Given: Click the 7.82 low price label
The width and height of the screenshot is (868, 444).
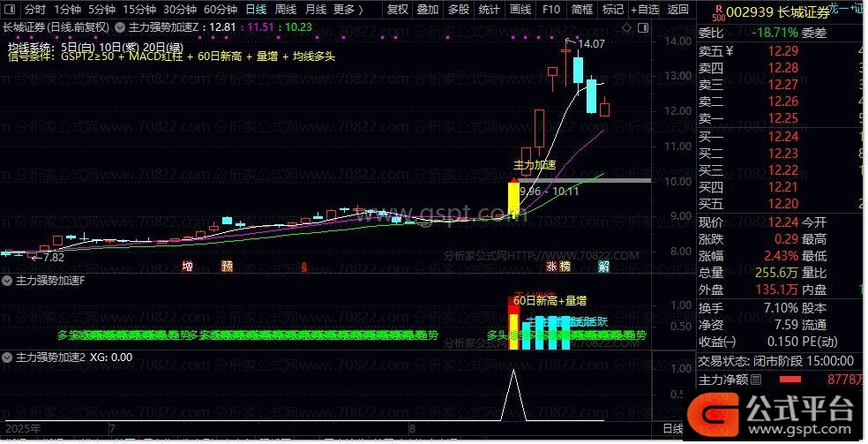Looking at the screenshot, I should pyautogui.click(x=53, y=257).
